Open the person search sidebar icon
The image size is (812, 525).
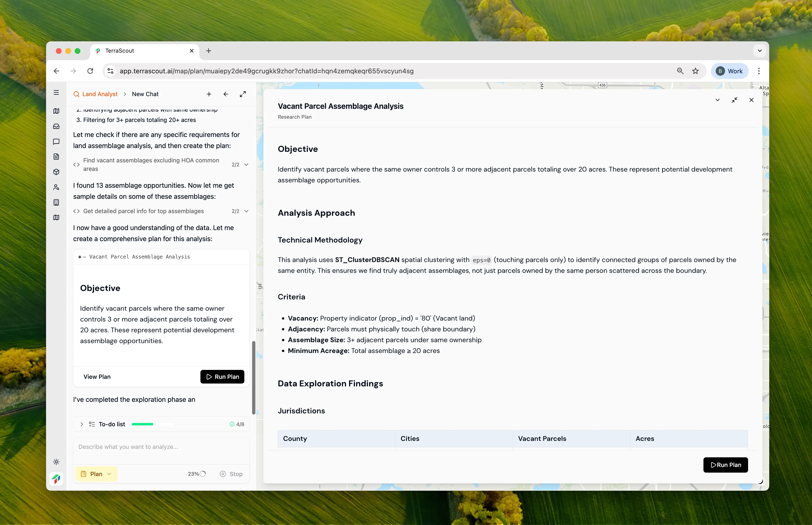[56, 187]
